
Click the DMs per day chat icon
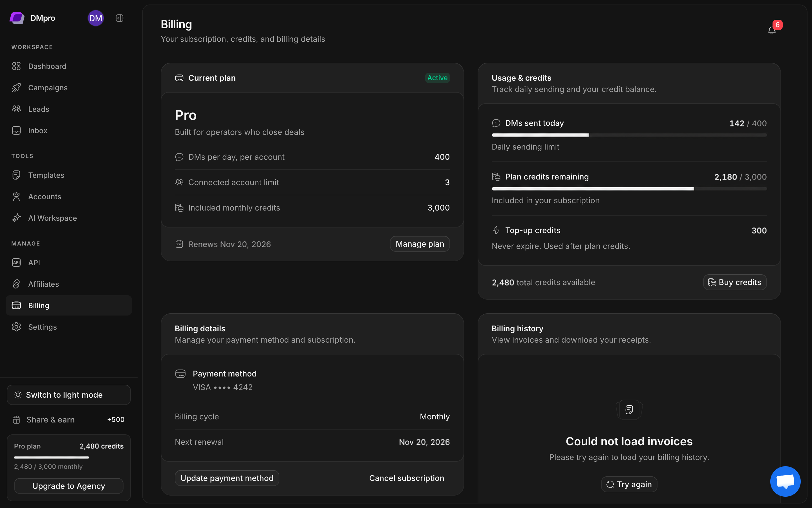pos(180,157)
